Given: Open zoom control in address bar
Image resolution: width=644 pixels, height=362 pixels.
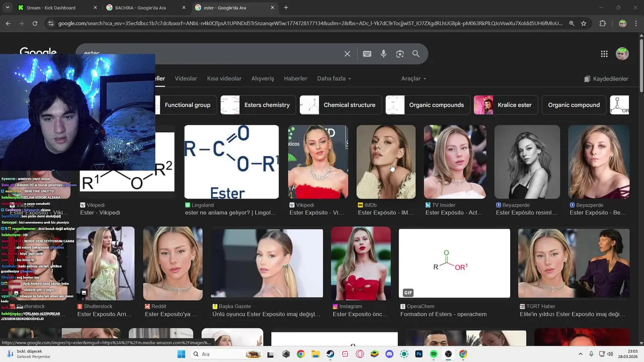Looking at the screenshot, I should [572, 23].
